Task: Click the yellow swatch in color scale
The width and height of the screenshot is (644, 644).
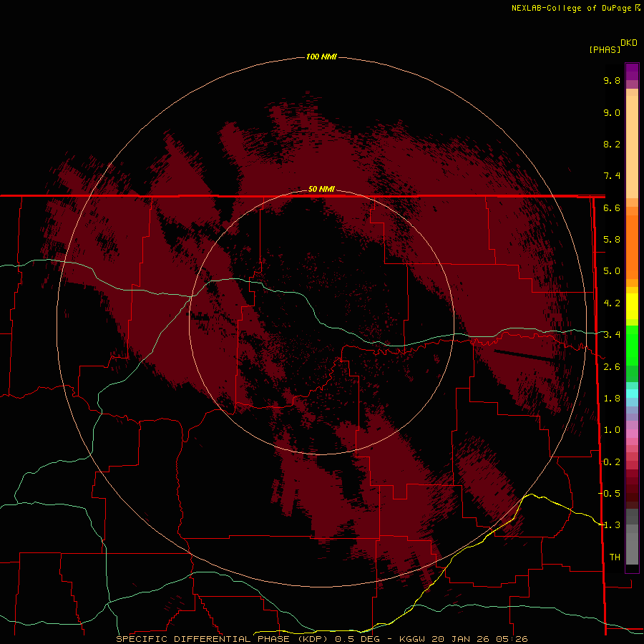Action: click(632, 306)
